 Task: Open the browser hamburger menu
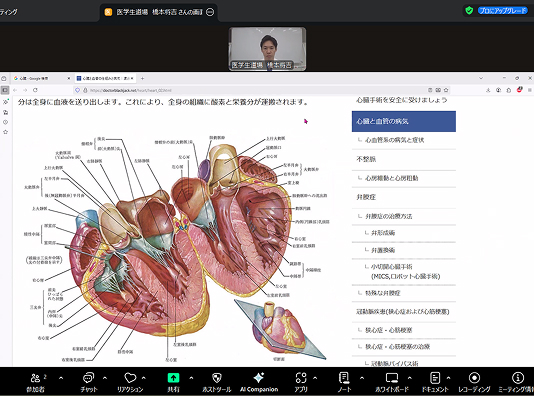click(x=530, y=90)
